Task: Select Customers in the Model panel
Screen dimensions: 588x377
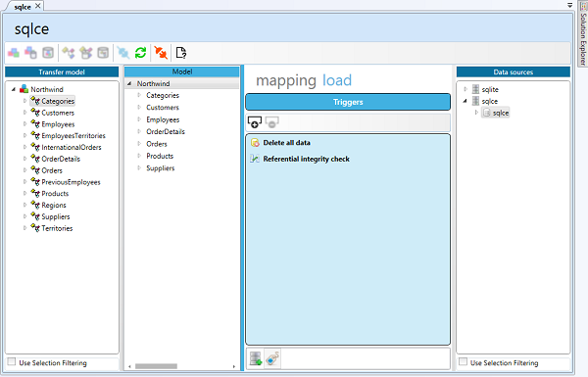Action: coord(163,108)
